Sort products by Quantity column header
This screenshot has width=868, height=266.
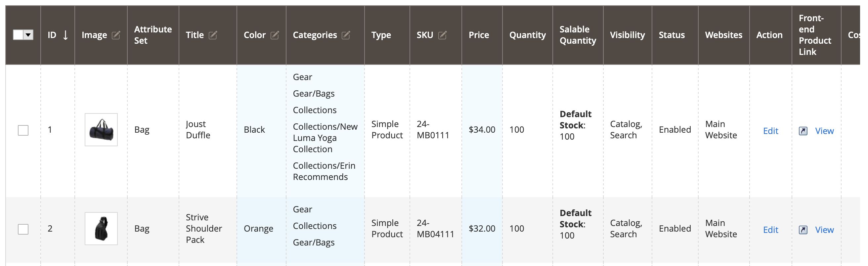tap(527, 35)
